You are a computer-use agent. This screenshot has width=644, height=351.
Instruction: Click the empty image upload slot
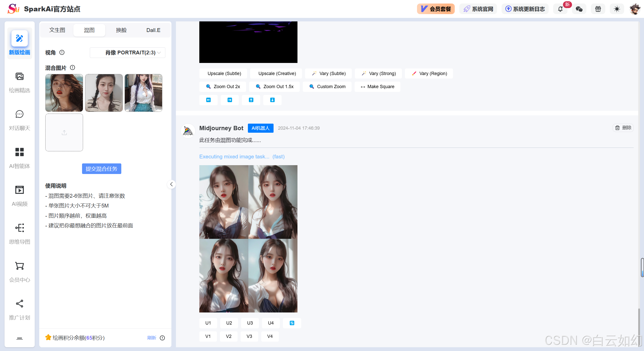pyautogui.click(x=64, y=132)
